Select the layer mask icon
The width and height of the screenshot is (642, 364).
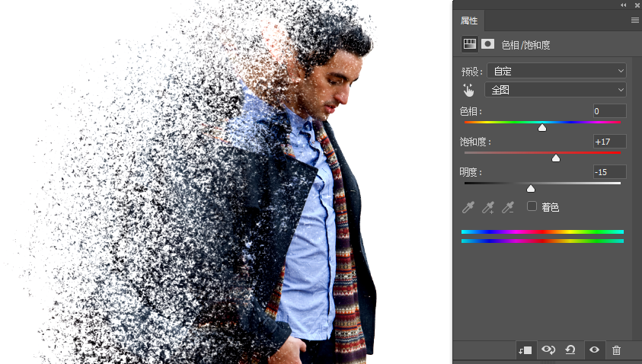pyautogui.click(x=487, y=44)
